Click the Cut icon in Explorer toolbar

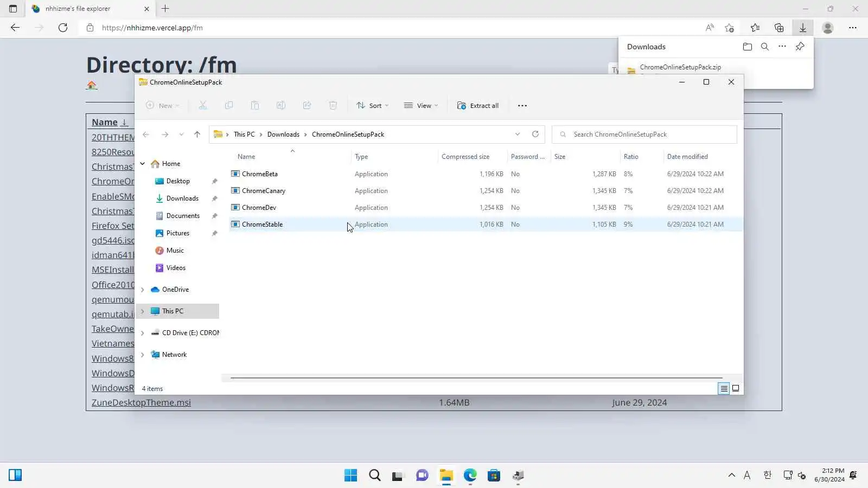203,105
